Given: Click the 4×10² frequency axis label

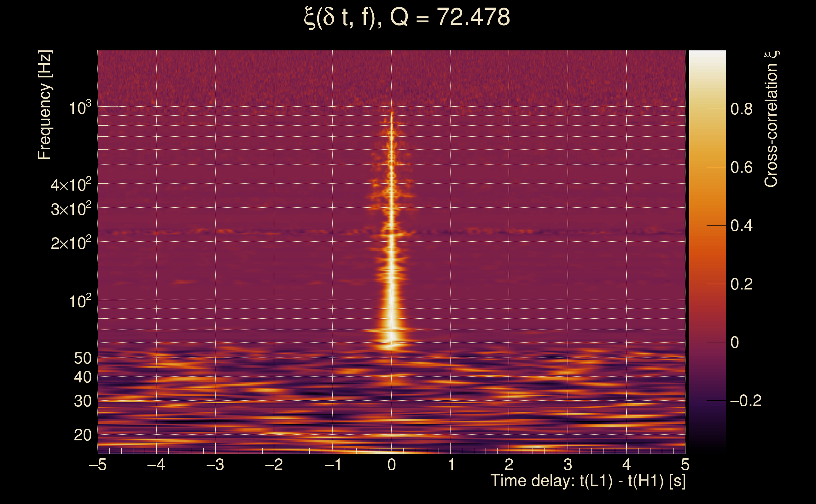Looking at the screenshot, I should pyautogui.click(x=71, y=185).
